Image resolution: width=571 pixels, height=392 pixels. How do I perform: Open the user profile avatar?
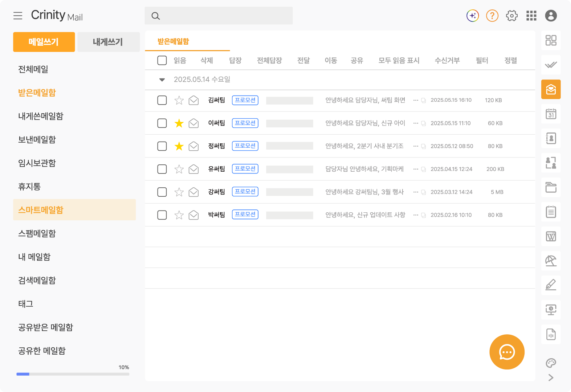pos(551,16)
